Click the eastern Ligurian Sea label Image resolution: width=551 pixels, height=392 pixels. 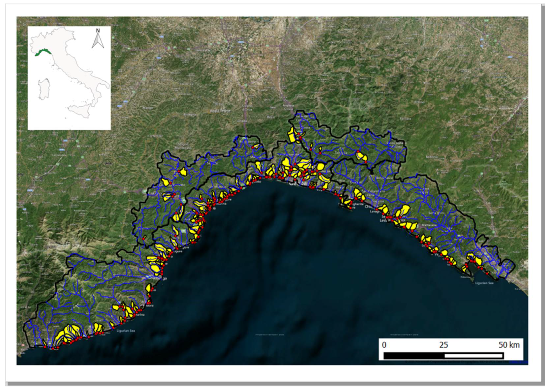coord(484,283)
